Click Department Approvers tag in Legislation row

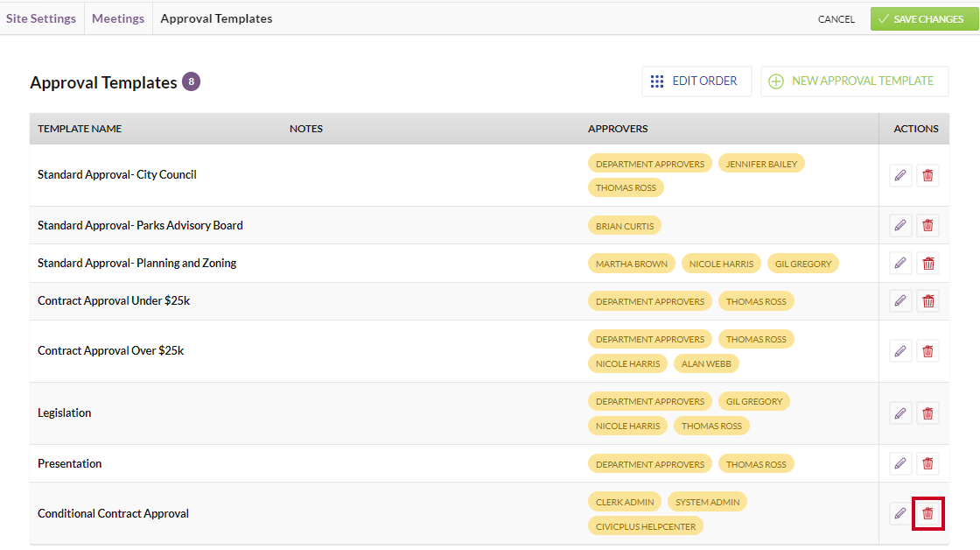pos(650,402)
